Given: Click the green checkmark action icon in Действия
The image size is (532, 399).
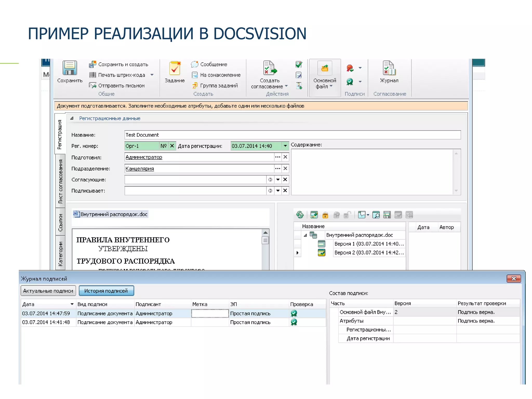Looking at the screenshot, I should [299, 64].
